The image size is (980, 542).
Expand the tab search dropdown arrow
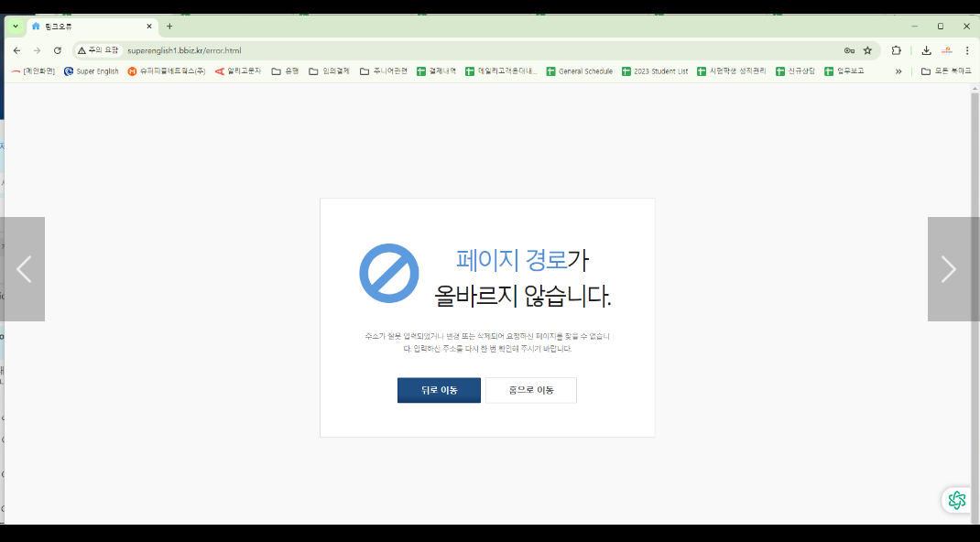(x=16, y=27)
